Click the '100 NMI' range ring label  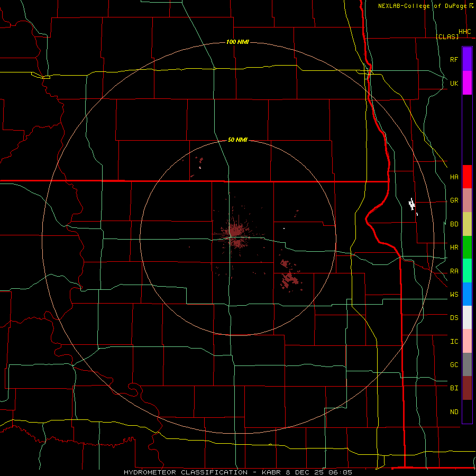click(x=237, y=42)
